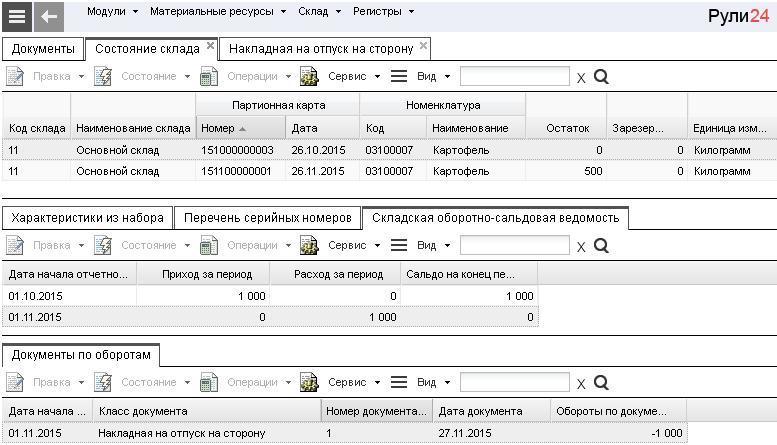Click the Правка icon in the top toolbar
Viewport: 777px width, 445px height.
[15, 76]
